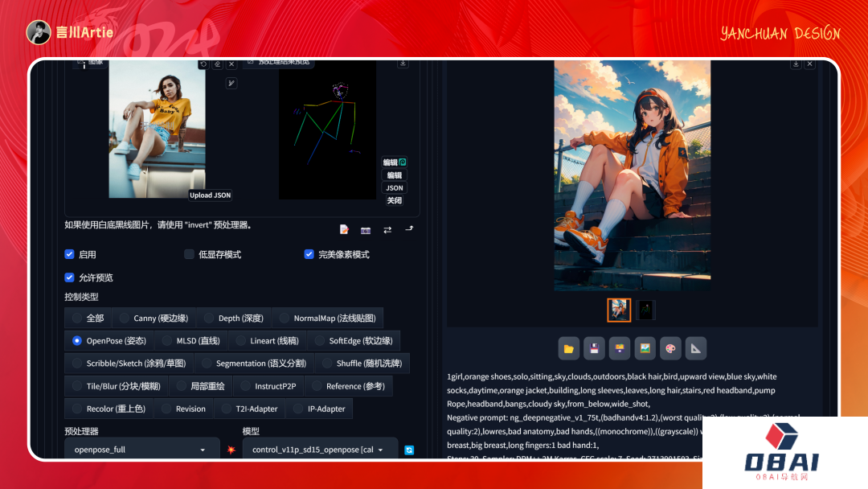Send the image to img2img with the picture icon
Viewport: 868px width, 489px height.
[x=645, y=348]
